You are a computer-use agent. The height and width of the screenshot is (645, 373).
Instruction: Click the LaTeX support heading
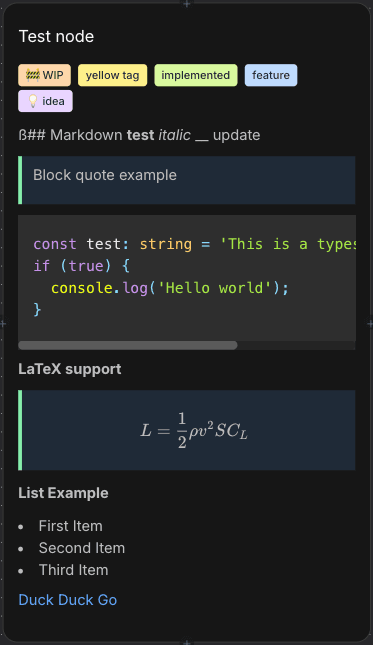(70, 369)
